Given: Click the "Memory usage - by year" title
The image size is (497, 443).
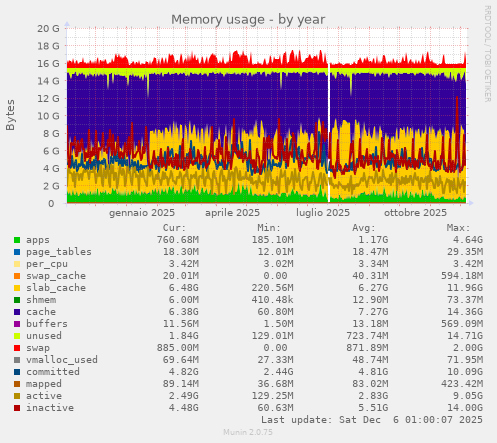Looking at the screenshot, I should [x=248, y=20].
